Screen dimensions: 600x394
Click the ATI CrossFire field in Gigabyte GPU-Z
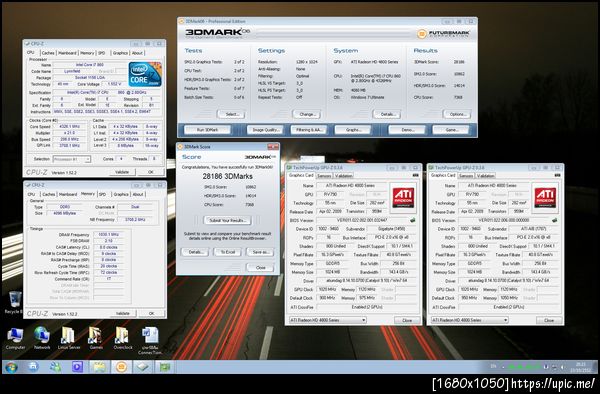(x=367, y=307)
